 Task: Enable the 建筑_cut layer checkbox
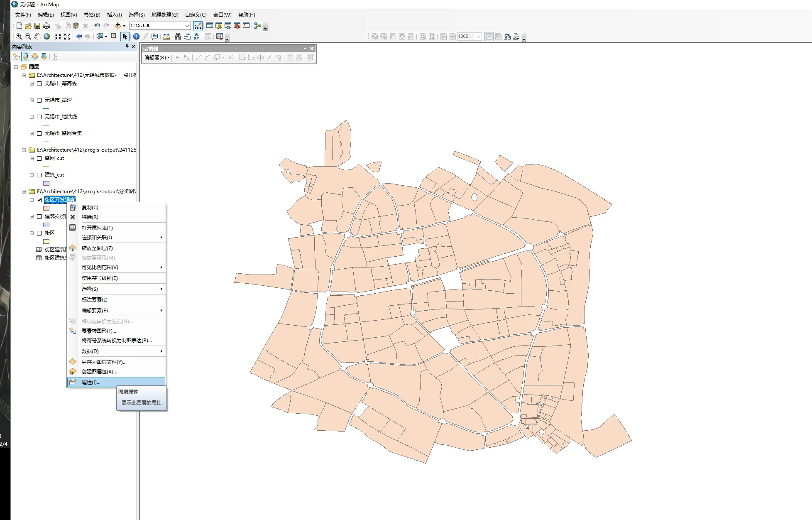pyautogui.click(x=39, y=175)
